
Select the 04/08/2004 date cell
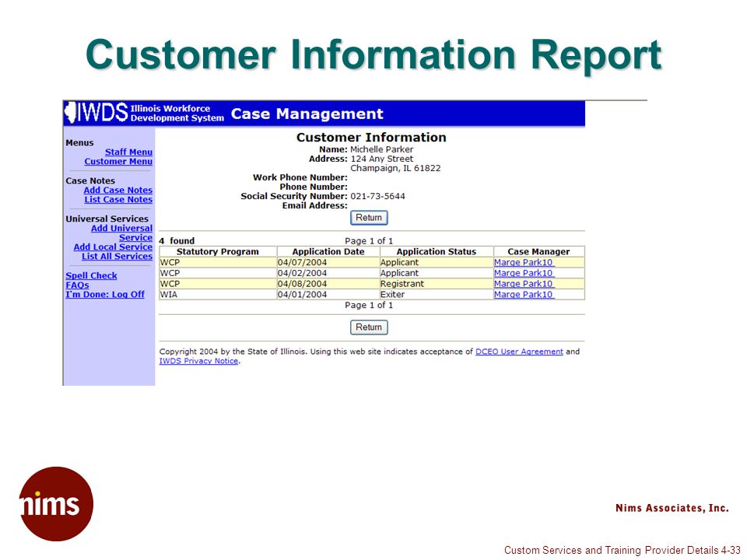[328, 284]
